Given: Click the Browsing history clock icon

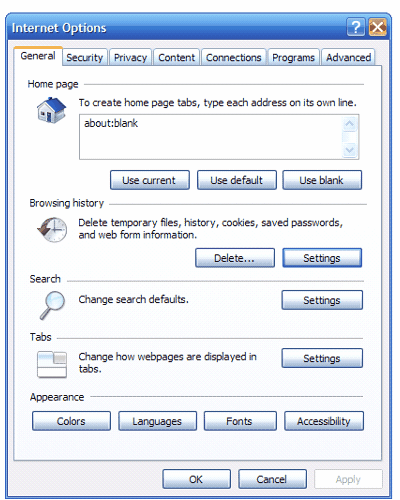Looking at the screenshot, I should click(52, 229).
